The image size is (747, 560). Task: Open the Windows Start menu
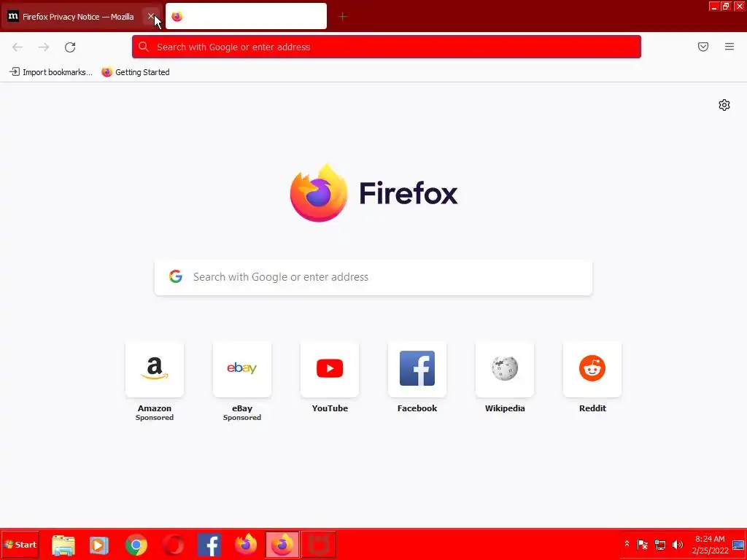(20, 544)
